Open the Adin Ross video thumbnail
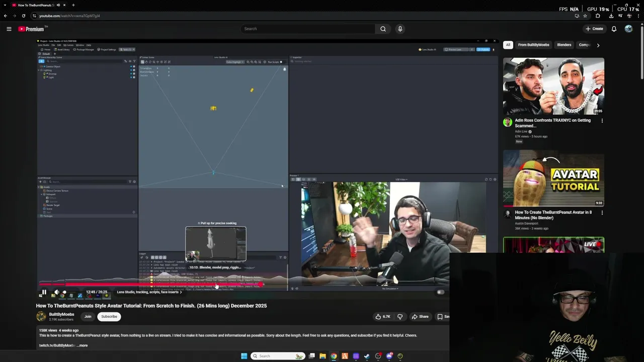 (x=553, y=86)
